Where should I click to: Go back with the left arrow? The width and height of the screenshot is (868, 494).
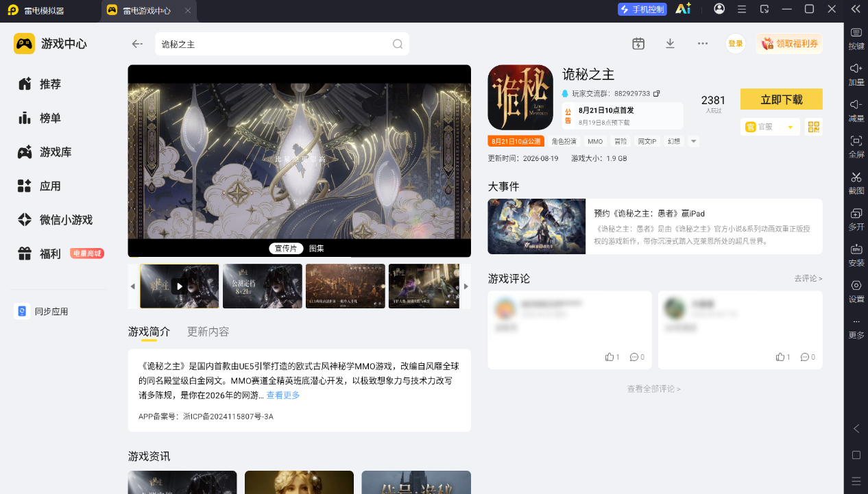[x=137, y=44]
